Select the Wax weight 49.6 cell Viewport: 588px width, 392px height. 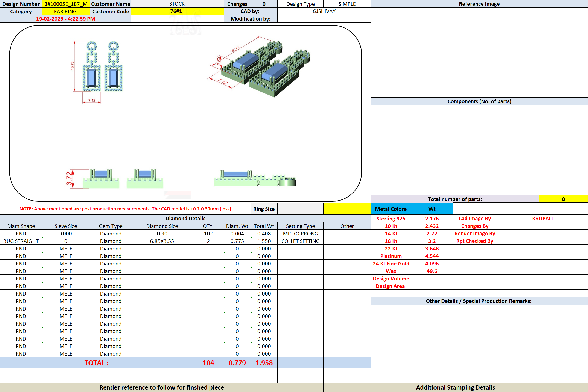(x=432, y=271)
